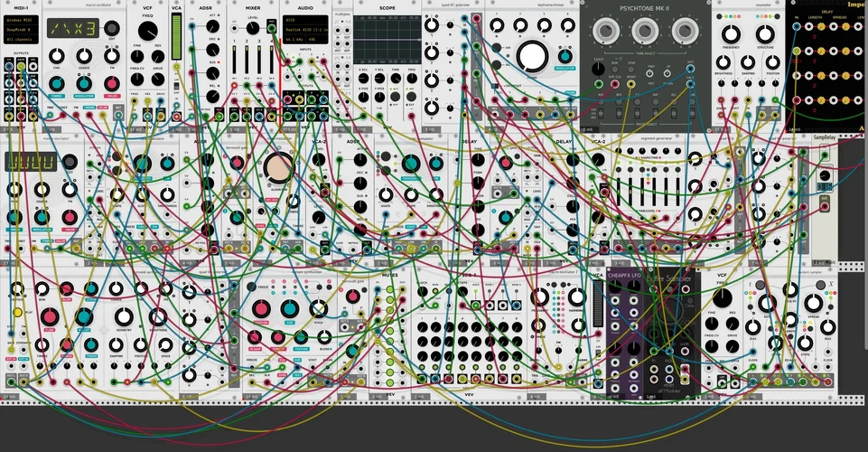Click the RESET jack on Psychtone MK II

(x=631, y=84)
